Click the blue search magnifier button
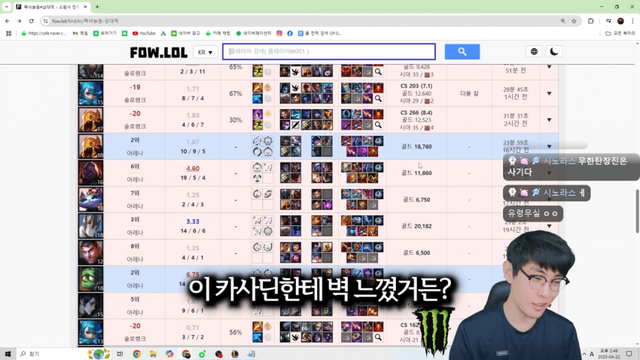640x360 pixels. [x=462, y=51]
